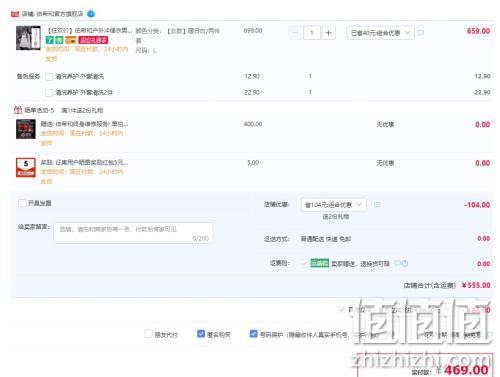Open the note icon beside 省104元 dropdown

pyautogui.click(x=377, y=204)
